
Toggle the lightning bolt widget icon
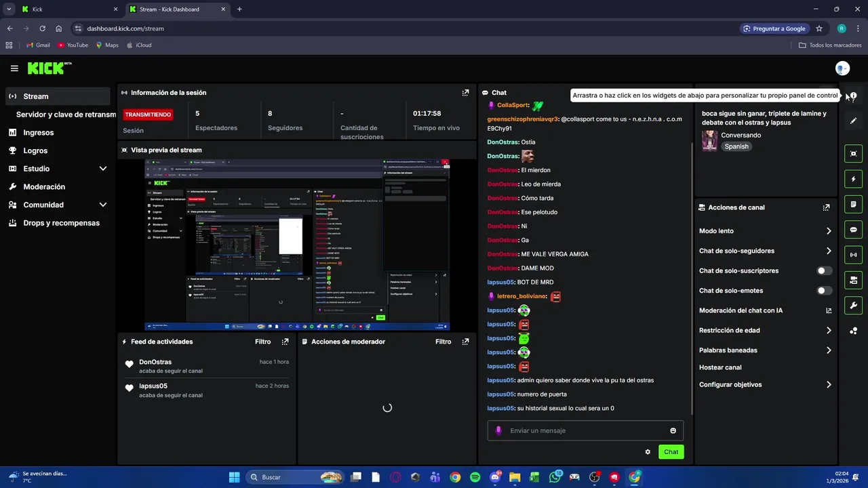[x=854, y=179]
